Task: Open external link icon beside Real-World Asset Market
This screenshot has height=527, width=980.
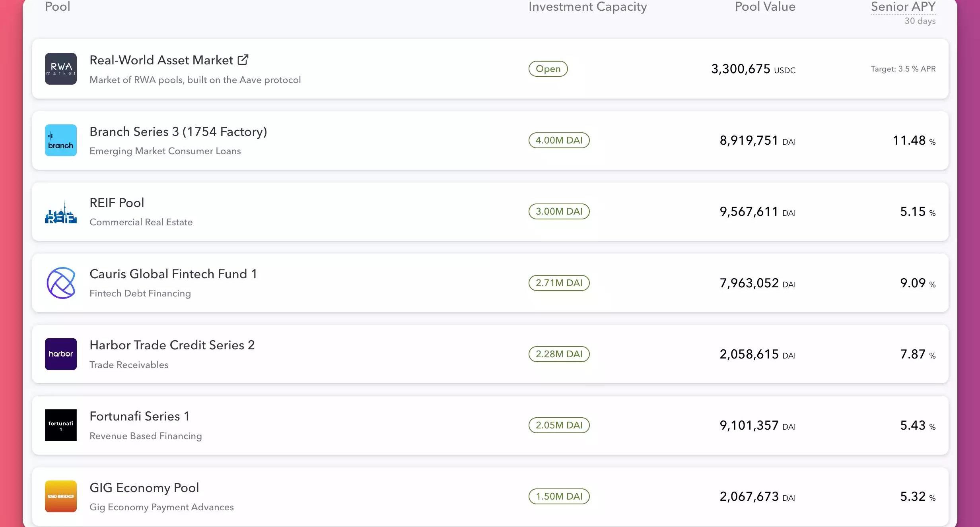Action: pyautogui.click(x=243, y=60)
